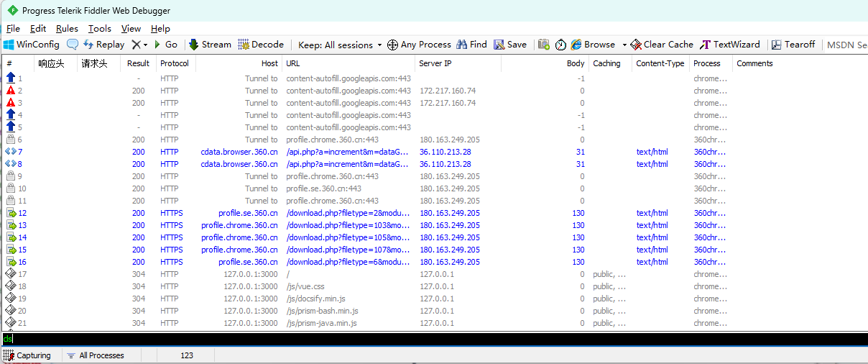Click the session count 123
The height and width of the screenshot is (364, 868).
tap(187, 355)
